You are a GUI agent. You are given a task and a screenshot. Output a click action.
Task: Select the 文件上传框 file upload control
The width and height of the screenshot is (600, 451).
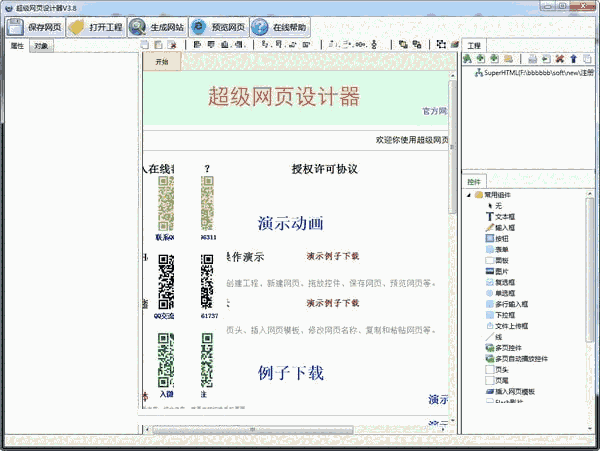tap(507, 326)
